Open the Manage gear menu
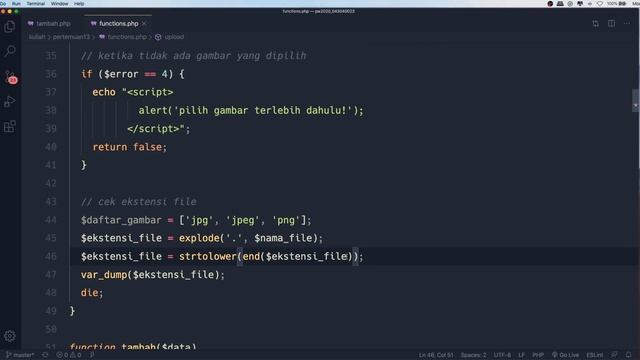640x360 pixels. (x=10, y=336)
